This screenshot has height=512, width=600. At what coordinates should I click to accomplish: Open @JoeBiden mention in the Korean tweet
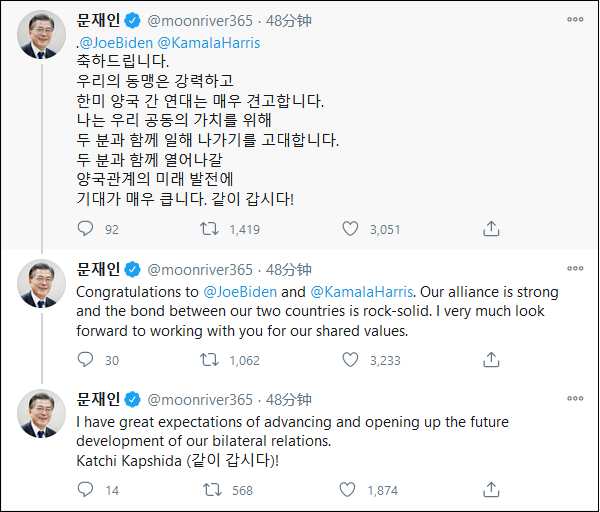[x=115, y=43]
